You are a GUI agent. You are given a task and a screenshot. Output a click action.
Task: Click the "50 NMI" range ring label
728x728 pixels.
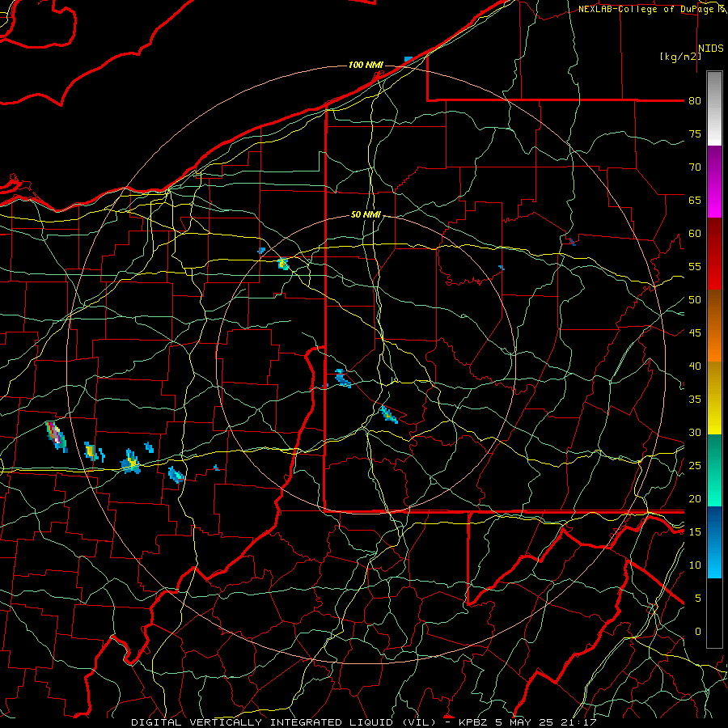coord(366,214)
